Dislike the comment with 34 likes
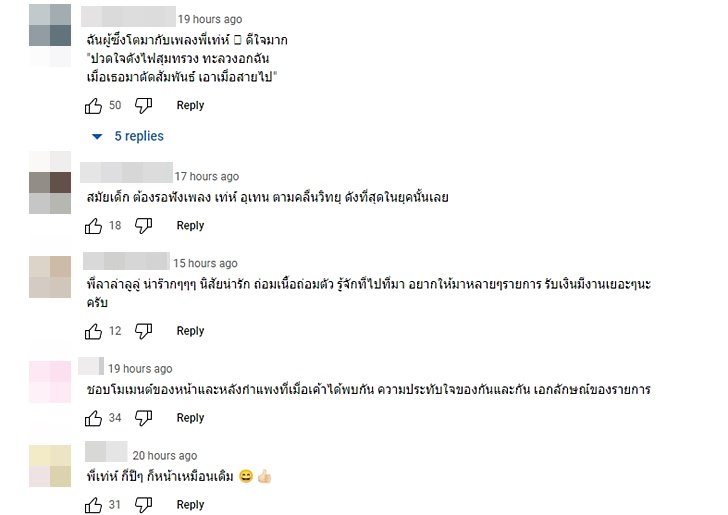This screenshot has height=515, width=728. (x=143, y=418)
